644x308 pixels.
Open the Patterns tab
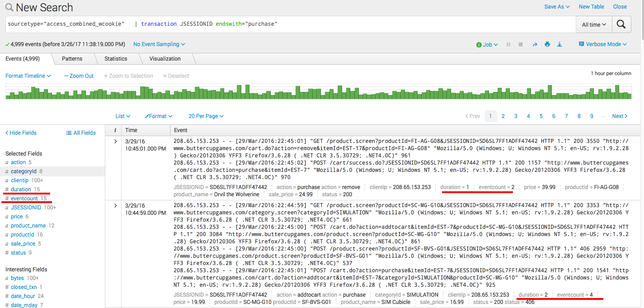pos(72,58)
